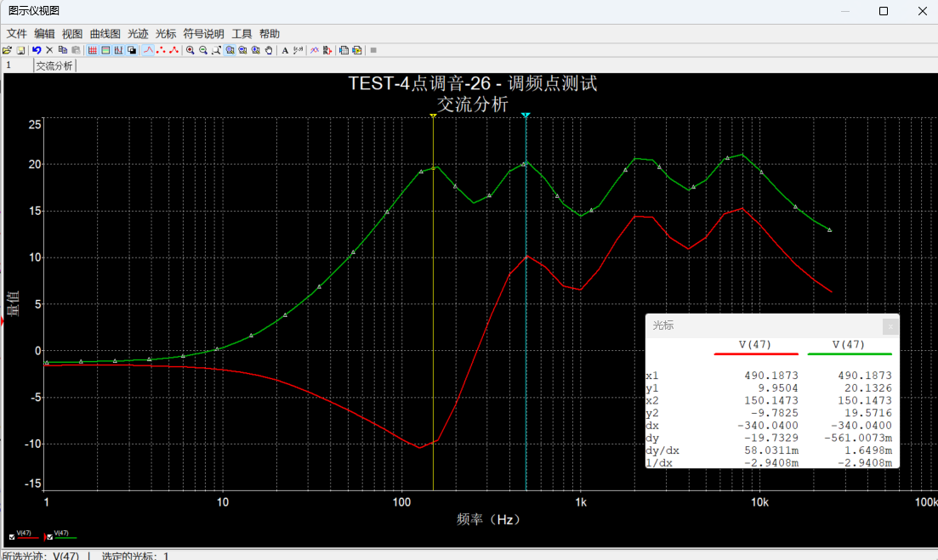Click the Open file folder icon
The image size is (938, 560).
[x=7, y=50]
